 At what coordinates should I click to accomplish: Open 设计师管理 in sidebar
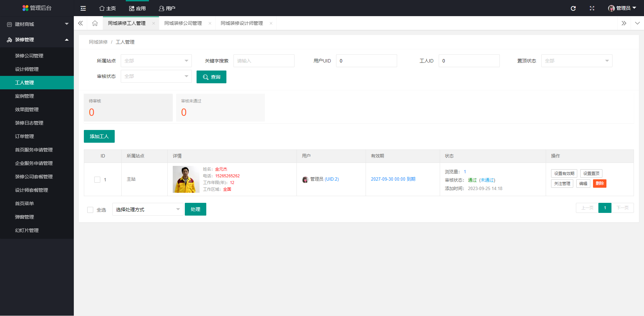[x=37, y=69]
